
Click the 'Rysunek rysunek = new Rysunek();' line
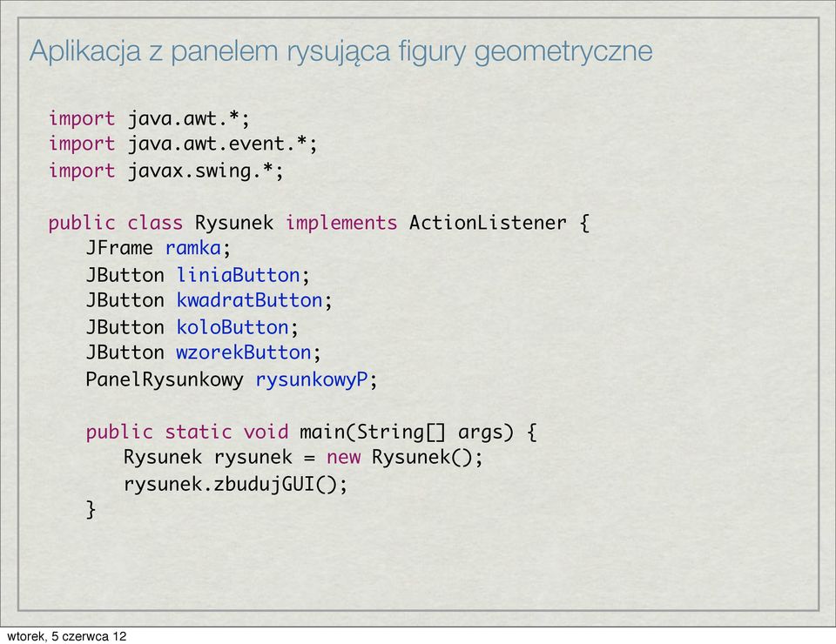pyautogui.click(x=303, y=458)
